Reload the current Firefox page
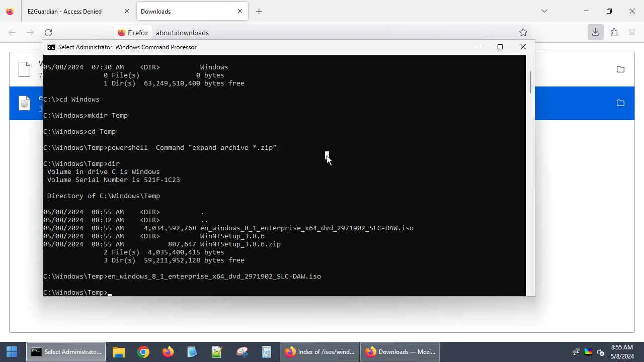This screenshot has height=362, width=644. pos(48,33)
